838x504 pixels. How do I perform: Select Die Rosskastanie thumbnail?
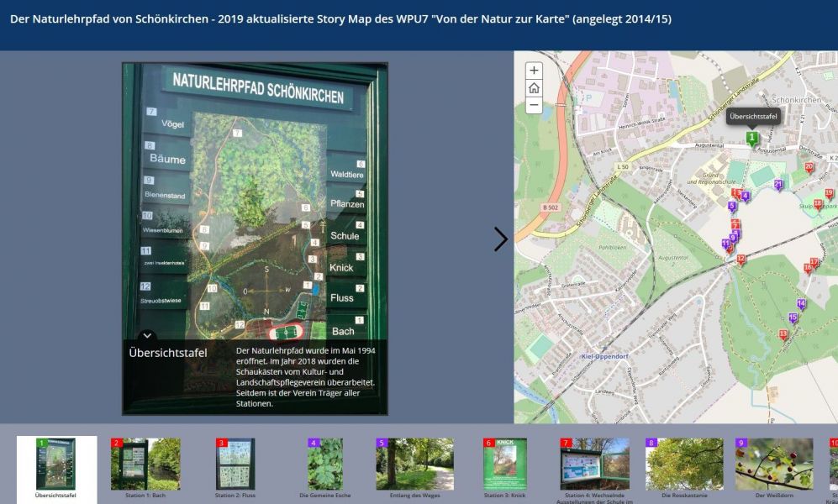(684, 465)
